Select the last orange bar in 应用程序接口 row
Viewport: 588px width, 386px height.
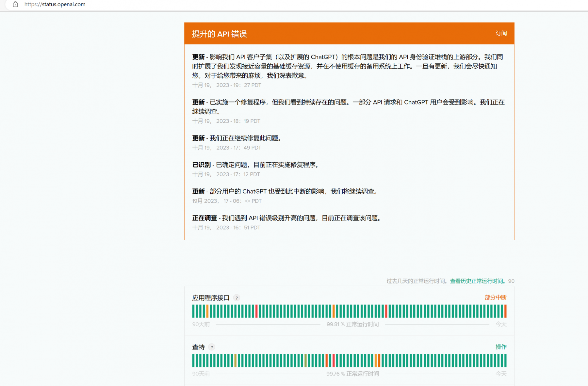pyautogui.click(x=505, y=311)
